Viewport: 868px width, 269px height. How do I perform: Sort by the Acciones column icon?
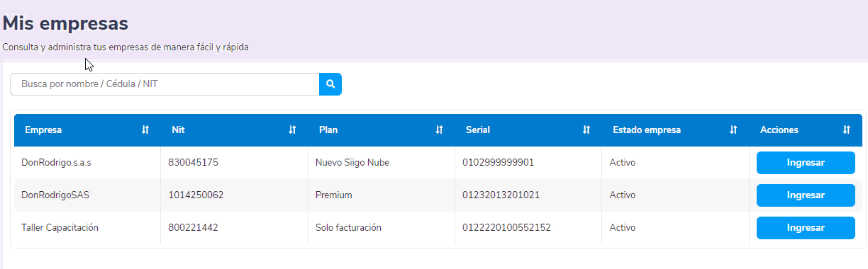click(x=846, y=130)
